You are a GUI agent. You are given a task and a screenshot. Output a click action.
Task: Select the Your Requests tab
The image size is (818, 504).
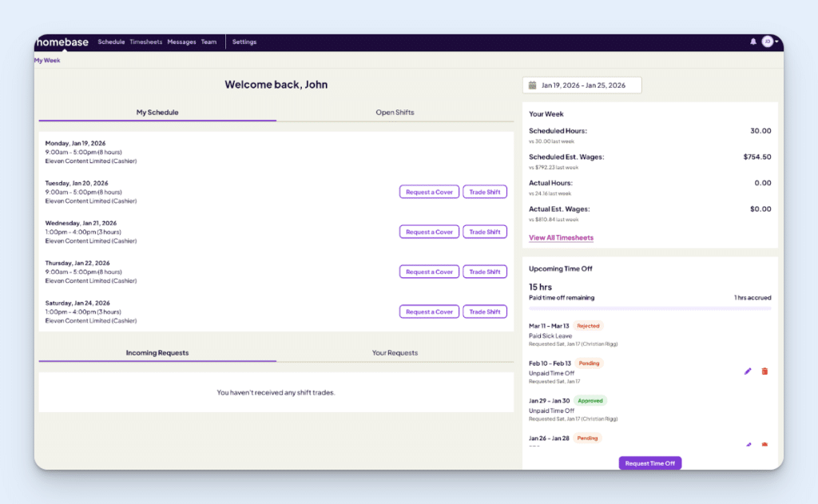tap(395, 352)
